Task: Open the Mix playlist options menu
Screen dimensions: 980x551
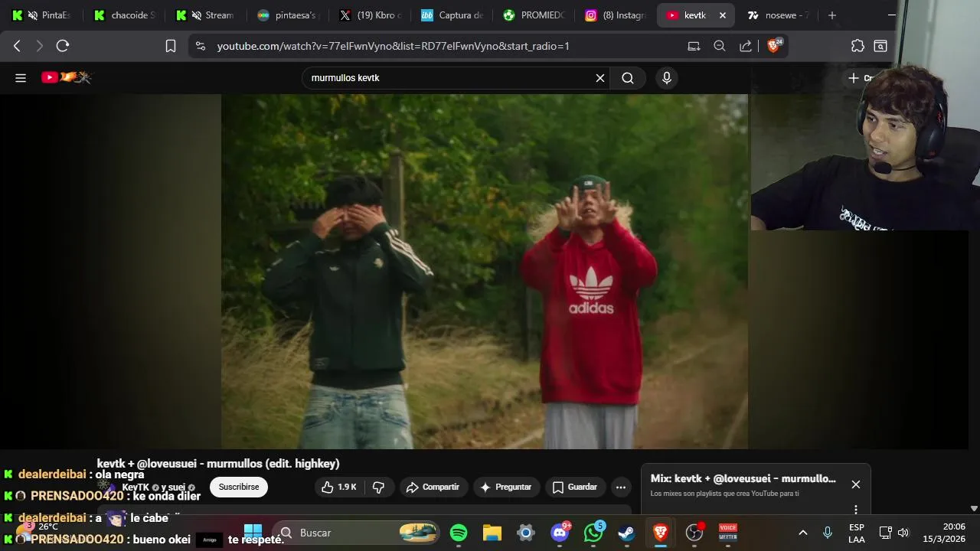Action: pos(856,510)
